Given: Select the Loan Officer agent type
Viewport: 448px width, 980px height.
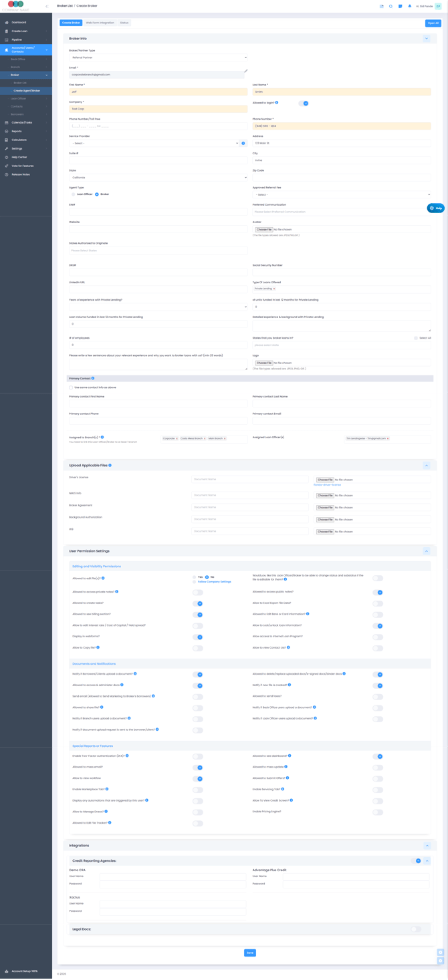Looking at the screenshot, I should pyautogui.click(x=74, y=194).
